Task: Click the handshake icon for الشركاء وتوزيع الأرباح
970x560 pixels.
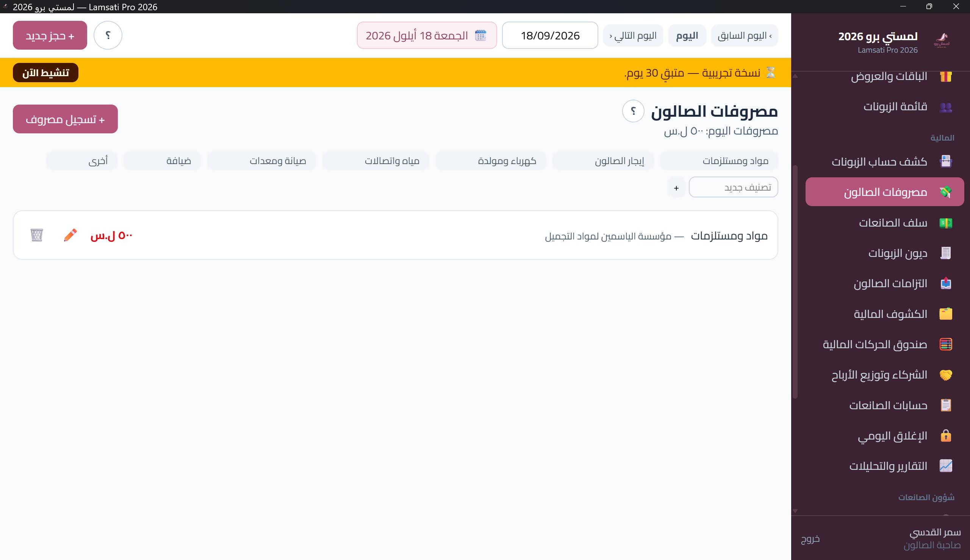Action: [x=945, y=375]
